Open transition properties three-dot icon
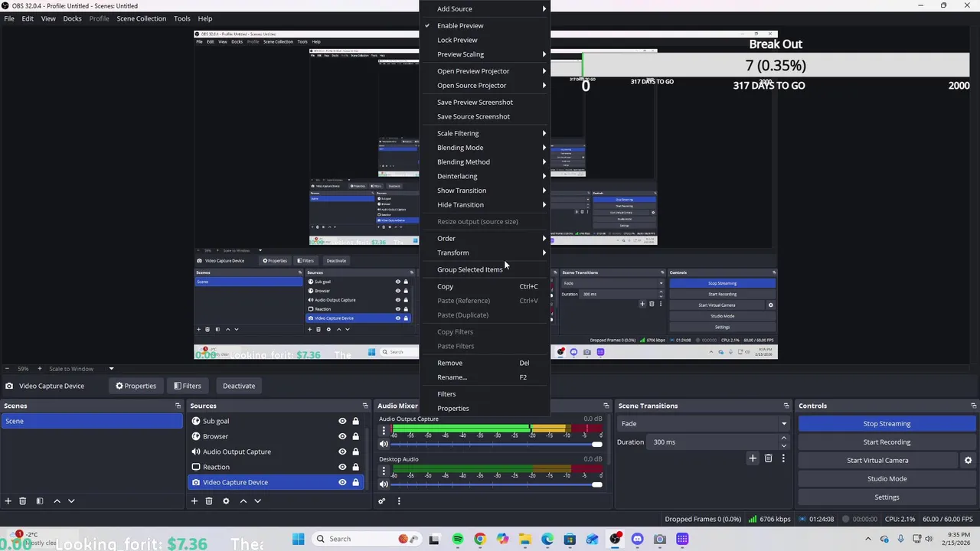 [x=783, y=458]
